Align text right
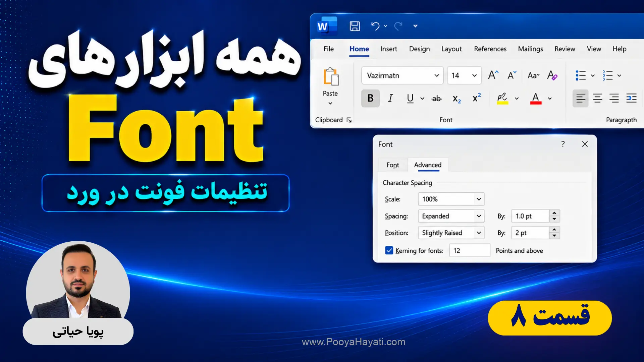 [x=614, y=98]
